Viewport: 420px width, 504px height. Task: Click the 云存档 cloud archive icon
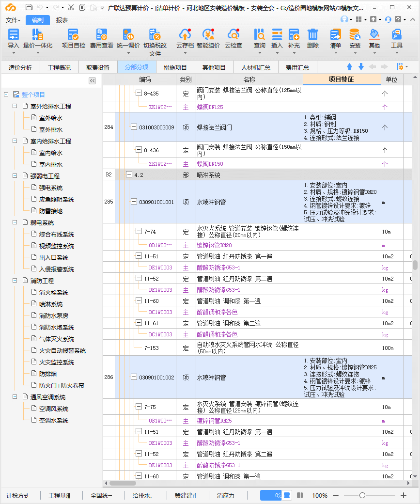click(185, 35)
